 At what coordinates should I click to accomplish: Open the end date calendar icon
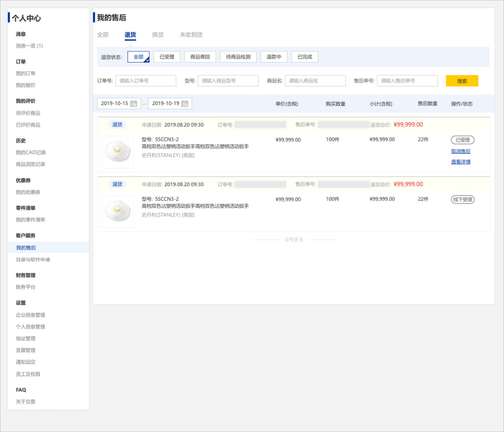click(x=185, y=103)
